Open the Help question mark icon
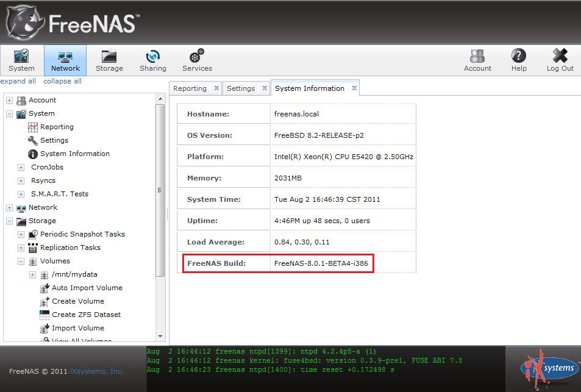Image resolution: width=581 pixels, height=392 pixels. [x=519, y=60]
